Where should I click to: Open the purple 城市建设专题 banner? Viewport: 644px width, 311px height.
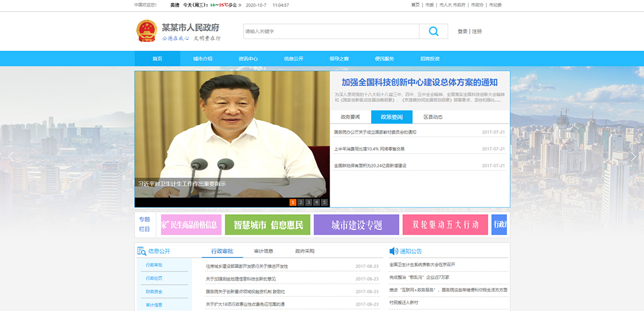(356, 225)
